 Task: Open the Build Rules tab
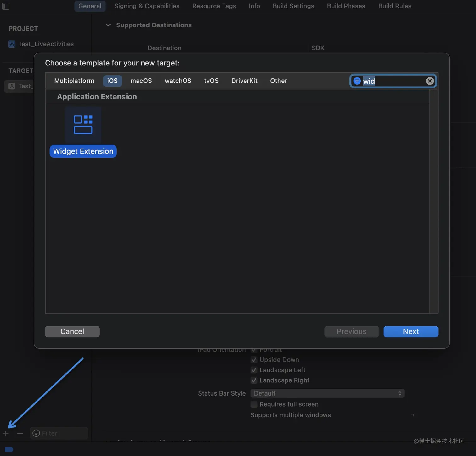(x=395, y=6)
